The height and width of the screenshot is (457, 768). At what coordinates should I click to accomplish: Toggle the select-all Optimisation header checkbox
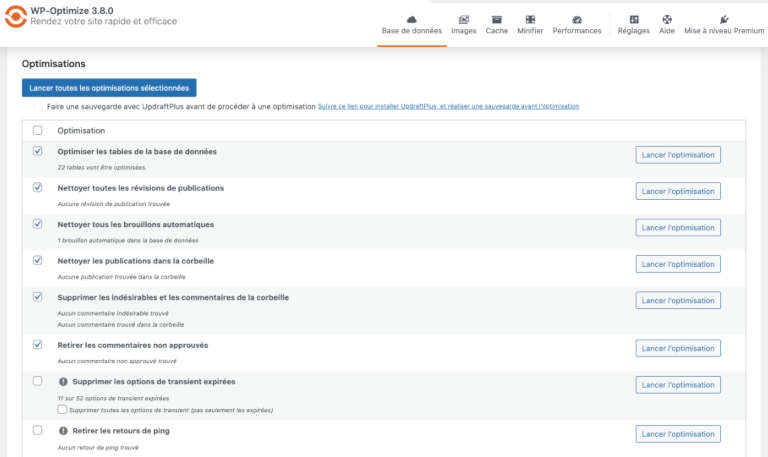click(x=38, y=130)
